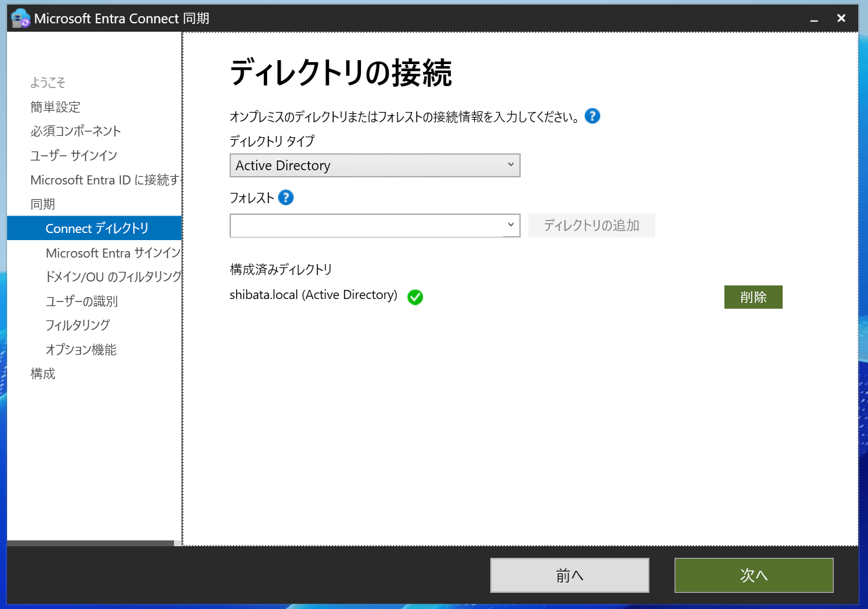Select 同期 in the sidebar

point(43,204)
